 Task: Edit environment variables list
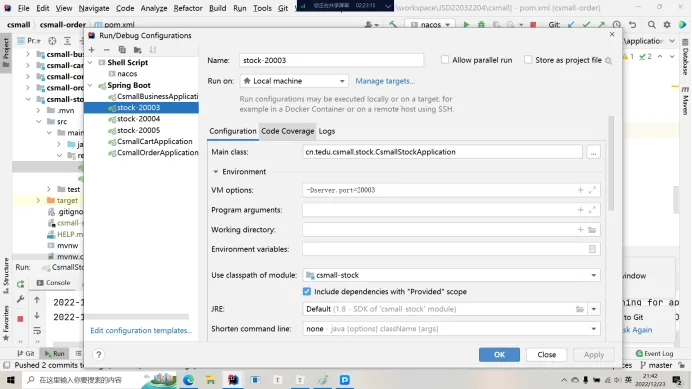click(x=592, y=249)
